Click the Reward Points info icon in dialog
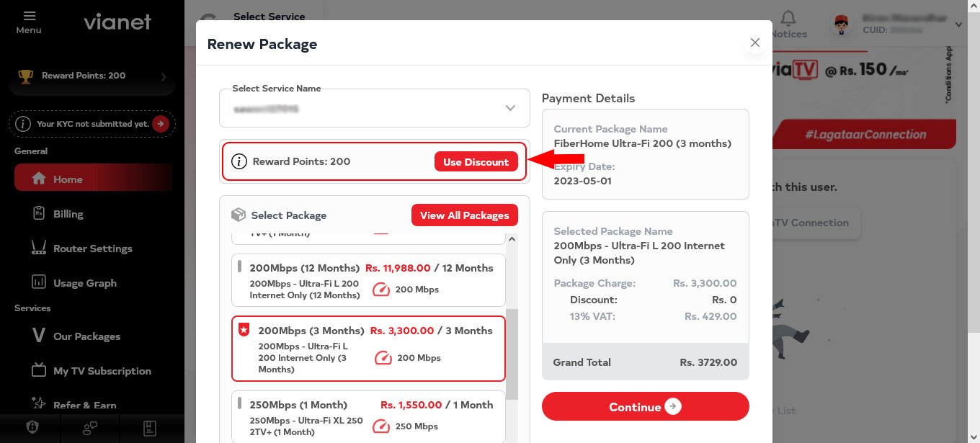 (x=239, y=161)
